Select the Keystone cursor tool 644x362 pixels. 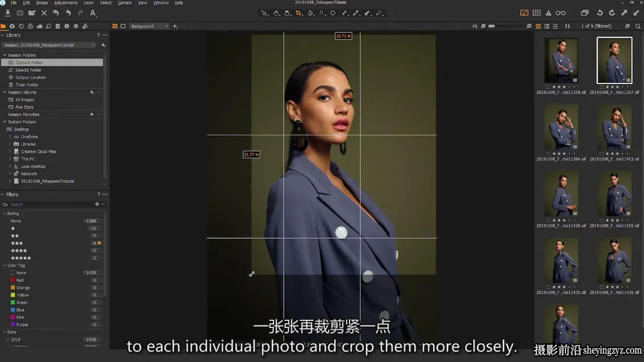[x=322, y=13]
